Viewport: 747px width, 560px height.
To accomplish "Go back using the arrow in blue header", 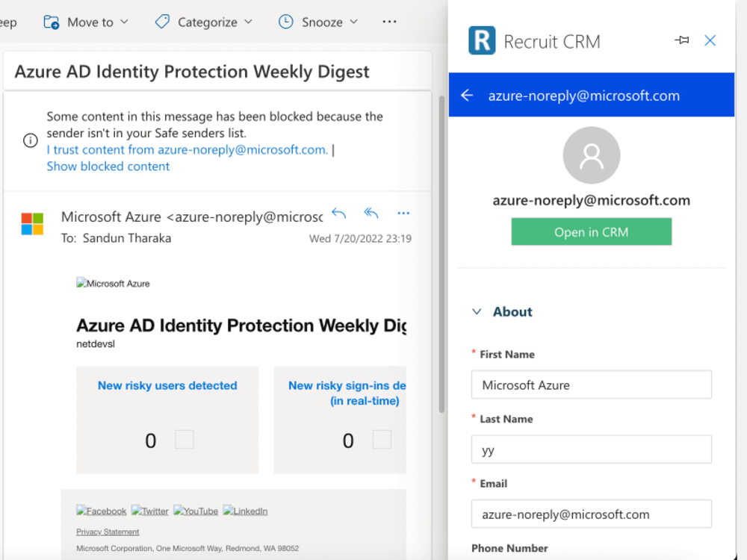I will coord(467,96).
